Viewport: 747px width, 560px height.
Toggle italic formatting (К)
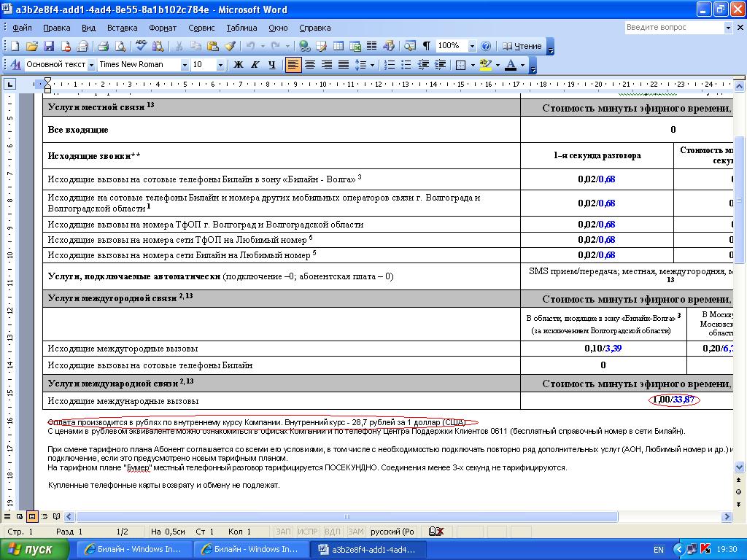255,65
